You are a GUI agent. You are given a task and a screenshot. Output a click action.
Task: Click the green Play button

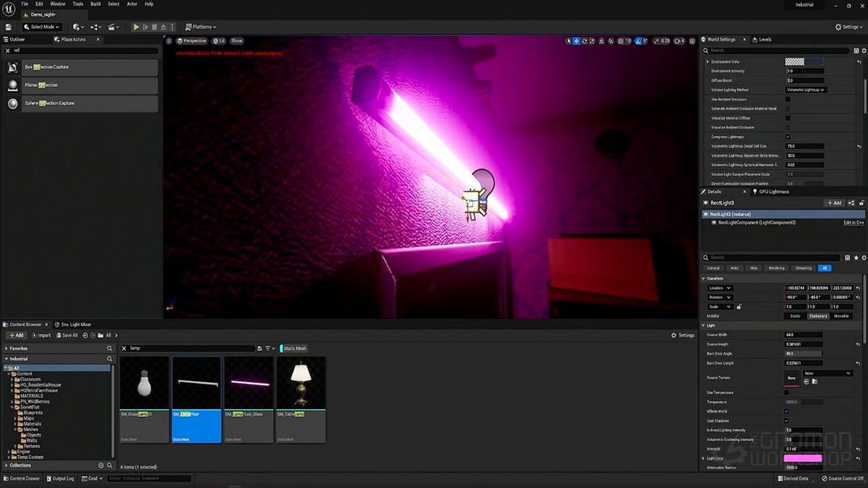(x=136, y=27)
